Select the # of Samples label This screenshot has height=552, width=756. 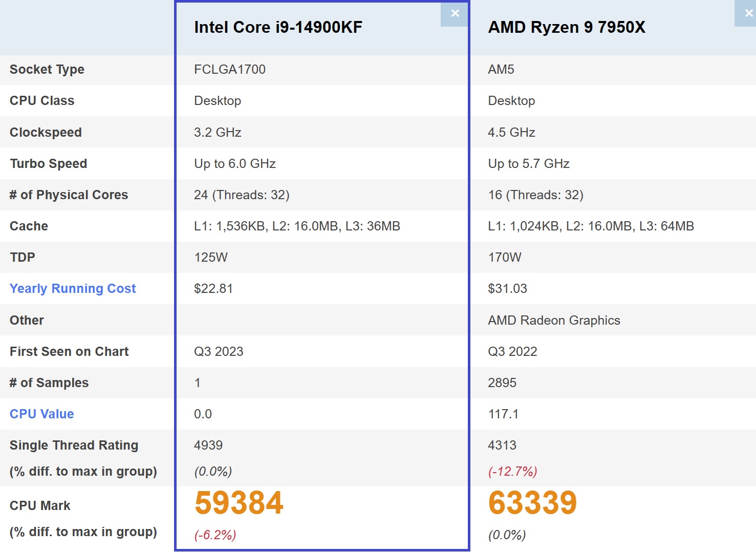pyautogui.click(x=49, y=383)
